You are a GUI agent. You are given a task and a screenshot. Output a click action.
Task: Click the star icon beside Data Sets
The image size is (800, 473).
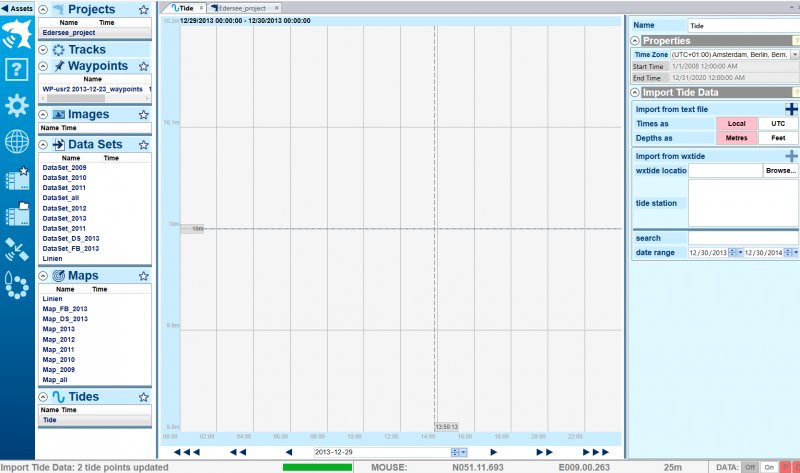tap(143, 145)
